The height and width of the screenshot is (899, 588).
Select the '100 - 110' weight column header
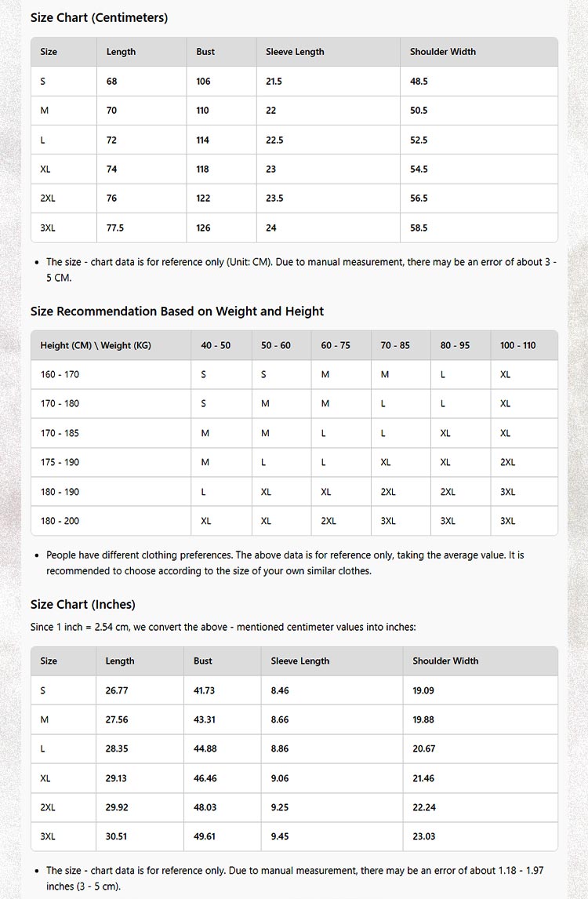[517, 345]
